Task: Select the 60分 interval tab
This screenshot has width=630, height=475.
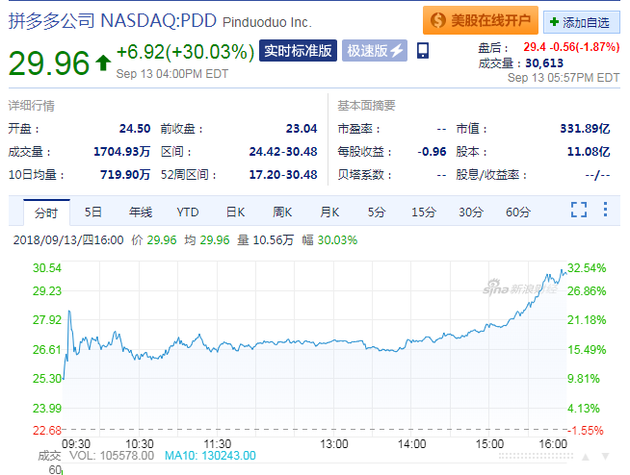Action: click(518, 212)
